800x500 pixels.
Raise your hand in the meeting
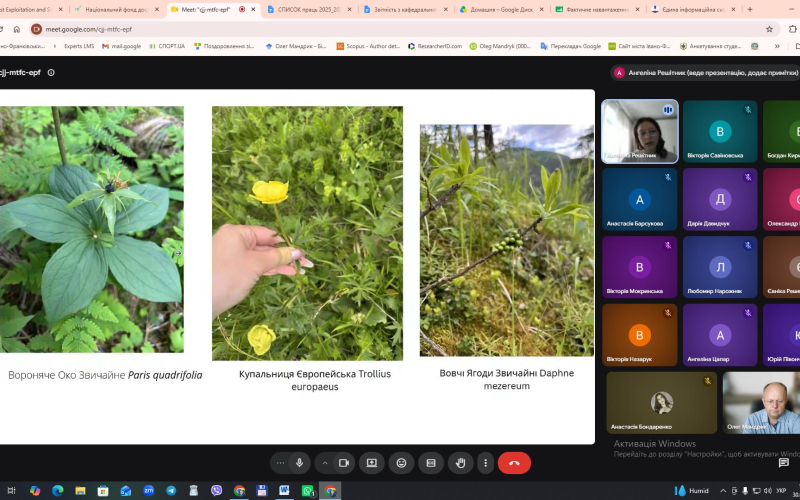460,463
